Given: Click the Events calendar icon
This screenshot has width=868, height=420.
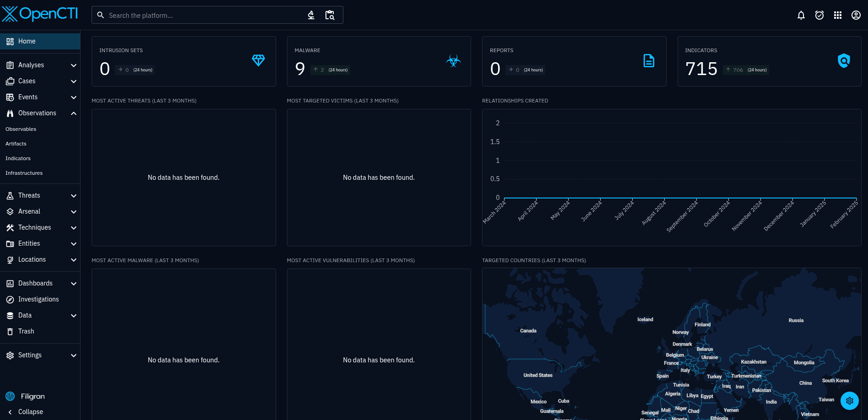Looking at the screenshot, I should click(x=10, y=97).
